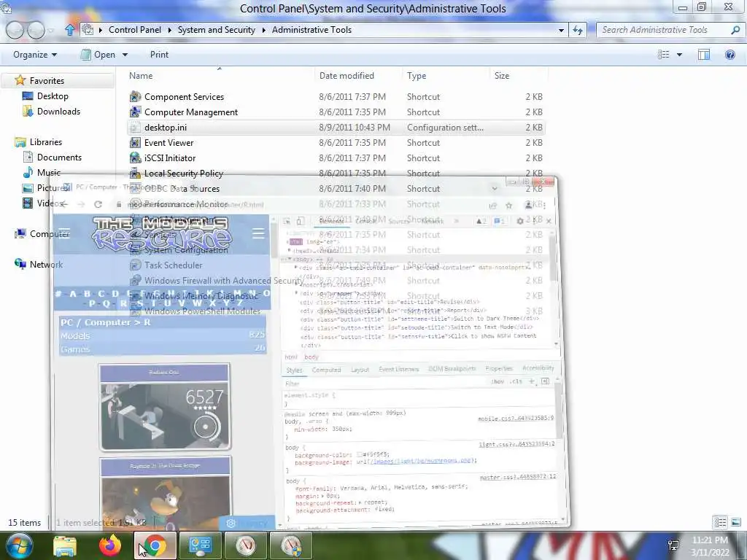Image resolution: width=747 pixels, height=560 pixels.
Task: Select the Size column header
Action: coord(502,76)
